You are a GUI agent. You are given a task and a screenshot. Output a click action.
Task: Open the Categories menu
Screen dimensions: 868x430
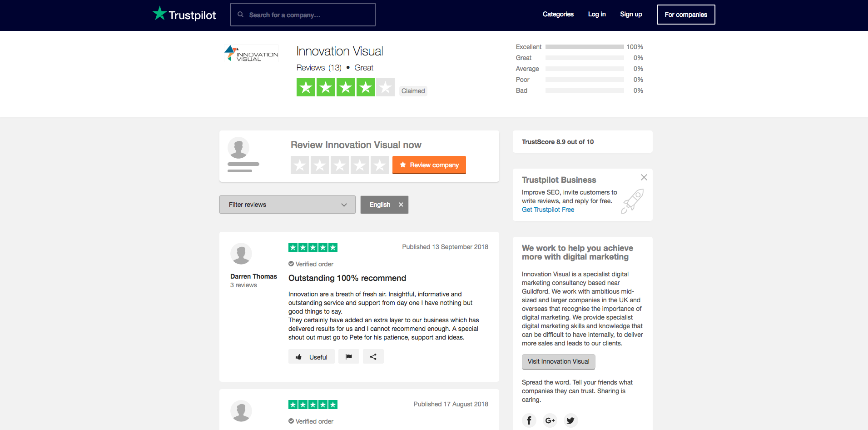pos(558,15)
